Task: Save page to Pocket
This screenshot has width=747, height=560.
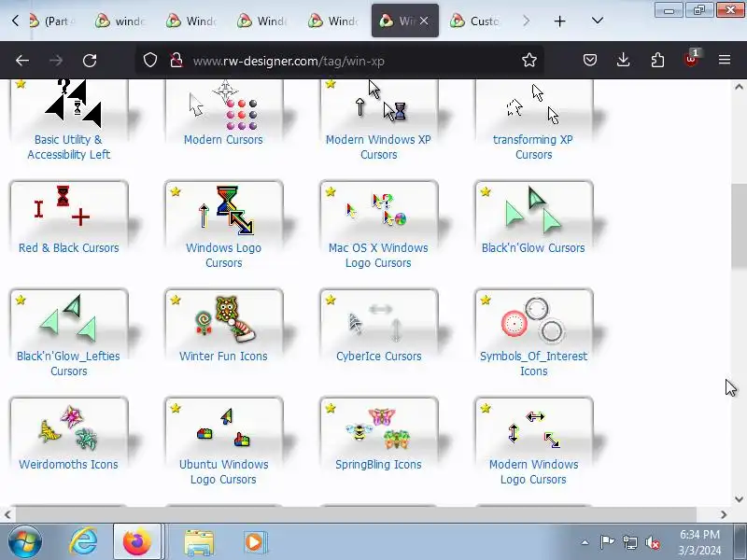Action: (x=590, y=60)
